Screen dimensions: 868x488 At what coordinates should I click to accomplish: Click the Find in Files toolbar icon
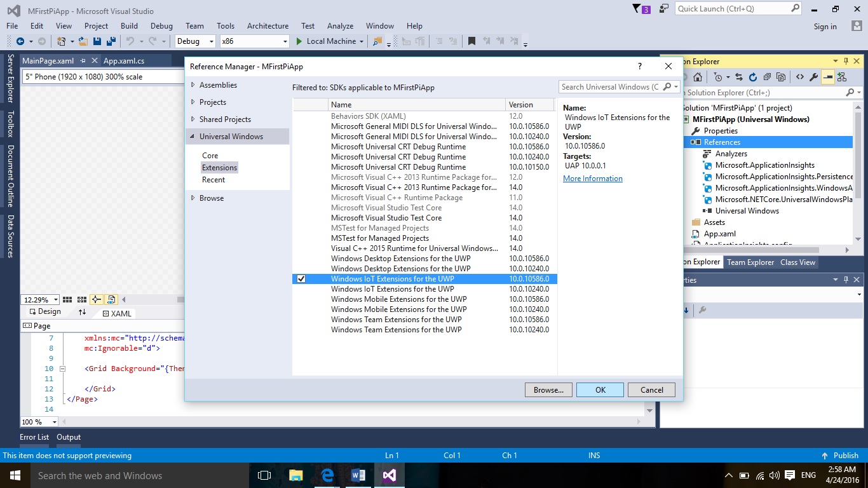[377, 41]
